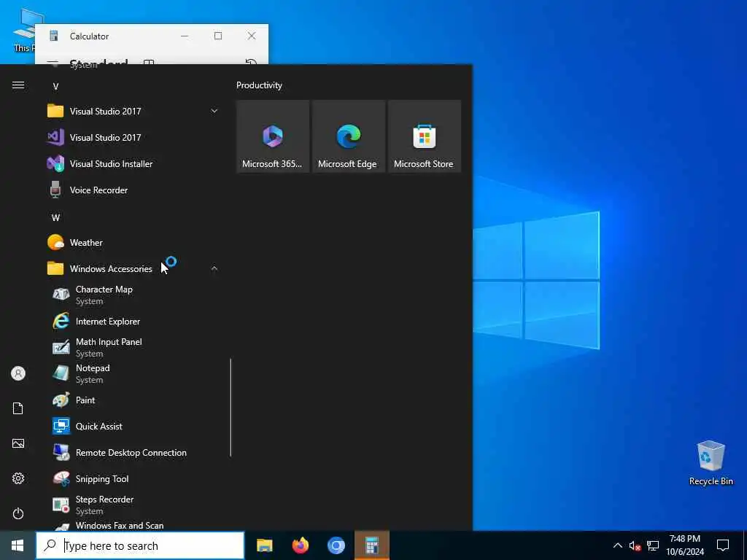Viewport: 747px width, 560px height.
Task: Open Visual Studio 2017 app
Action: [x=132, y=138]
